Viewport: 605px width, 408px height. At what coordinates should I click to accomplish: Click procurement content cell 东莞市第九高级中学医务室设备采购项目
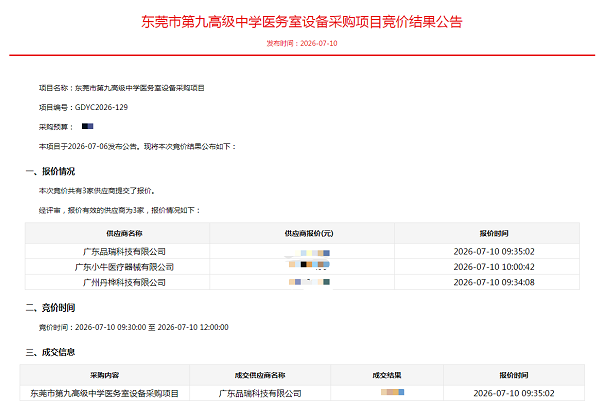coord(105,393)
